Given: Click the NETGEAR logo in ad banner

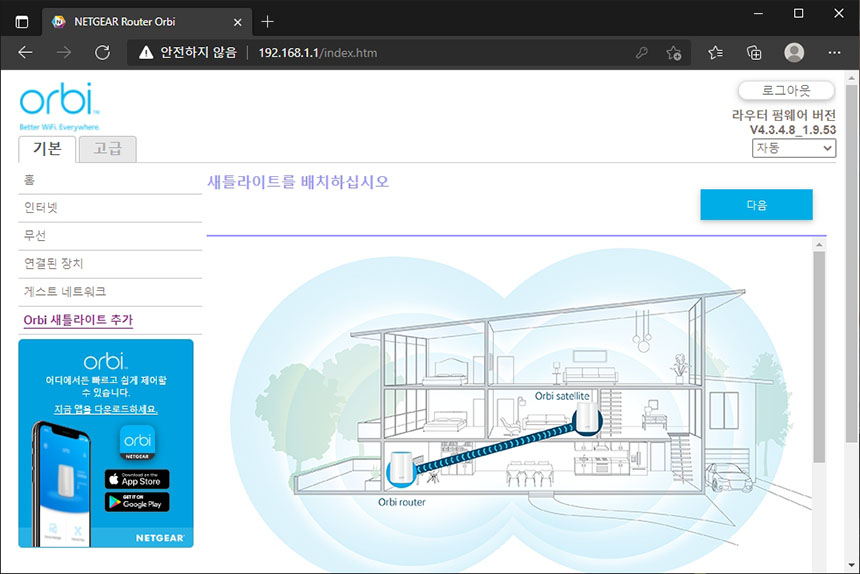Looking at the screenshot, I should [x=160, y=538].
